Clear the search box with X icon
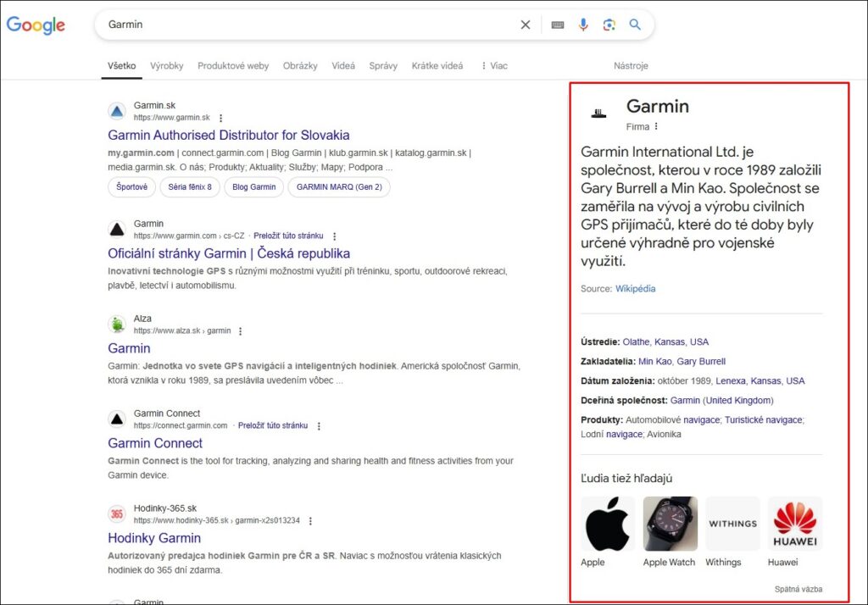The width and height of the screenshot is (868, 605). click(x=526, y=25)
